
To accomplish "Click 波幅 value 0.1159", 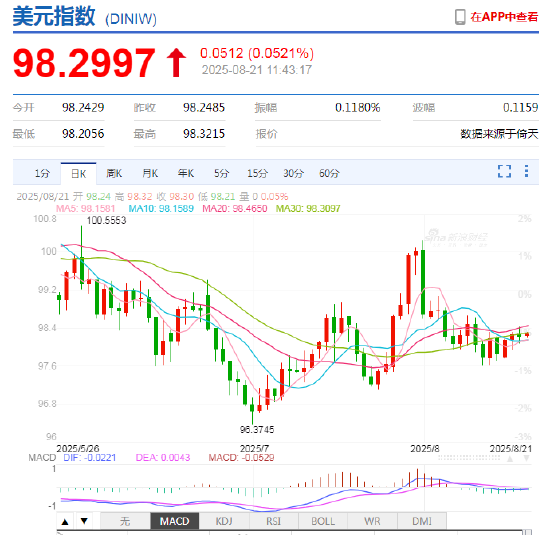I will pos(521,107).
